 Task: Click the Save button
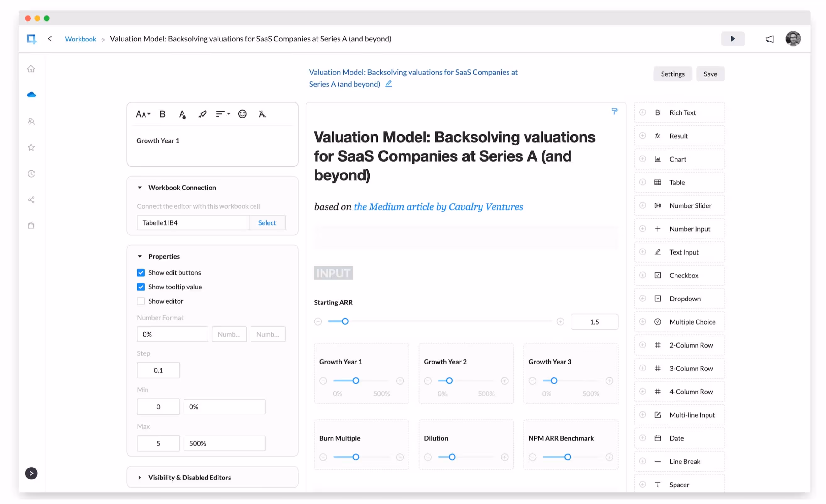click(x=710, y=74)
